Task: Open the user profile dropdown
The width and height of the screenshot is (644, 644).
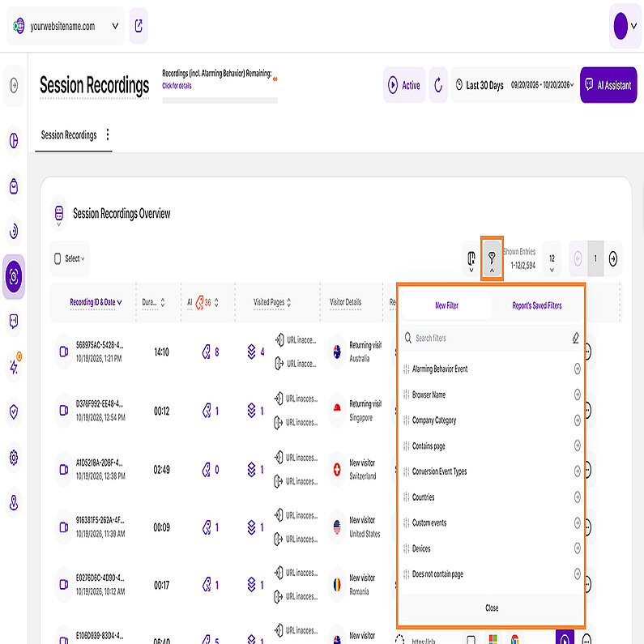Action: tap(625, 26)
